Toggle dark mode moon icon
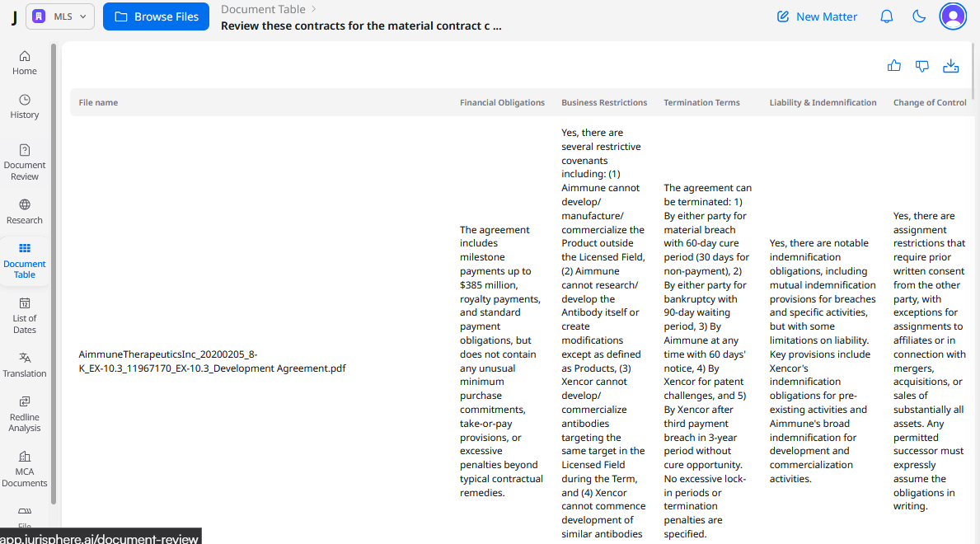This screenshot has height=544, width=980. pyautogui.click(x=919, y=16)
